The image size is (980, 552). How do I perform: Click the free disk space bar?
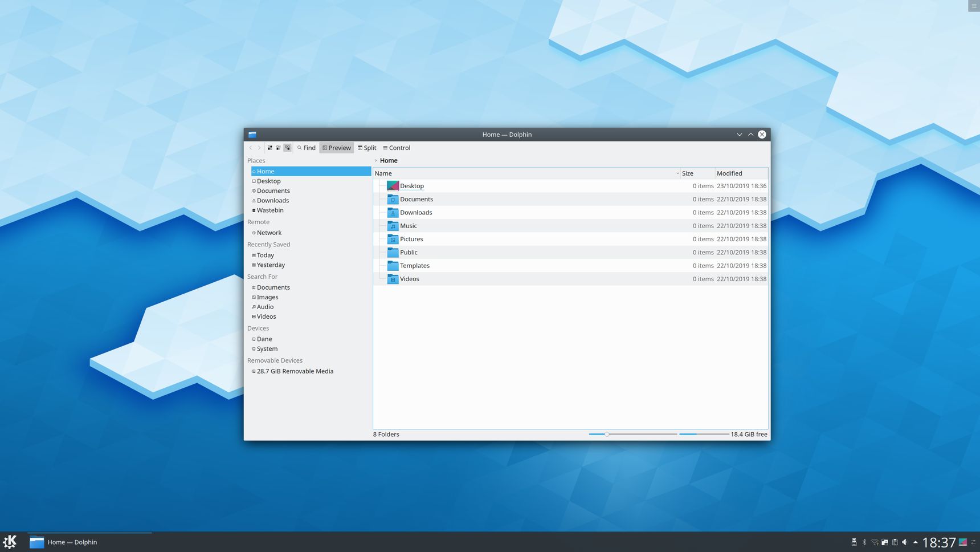[704, 435]
